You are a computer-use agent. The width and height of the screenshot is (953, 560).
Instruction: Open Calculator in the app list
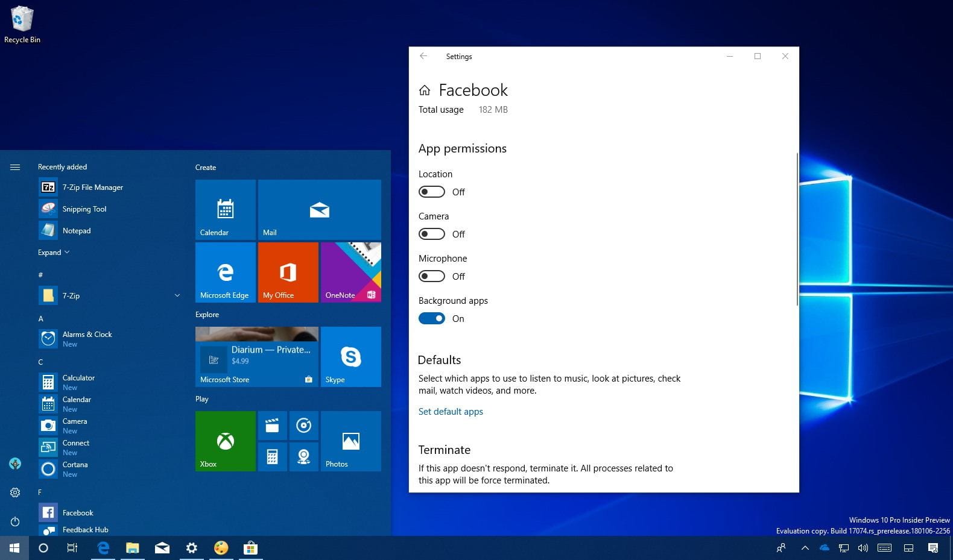pyautogui.click(x=110, y=382)
